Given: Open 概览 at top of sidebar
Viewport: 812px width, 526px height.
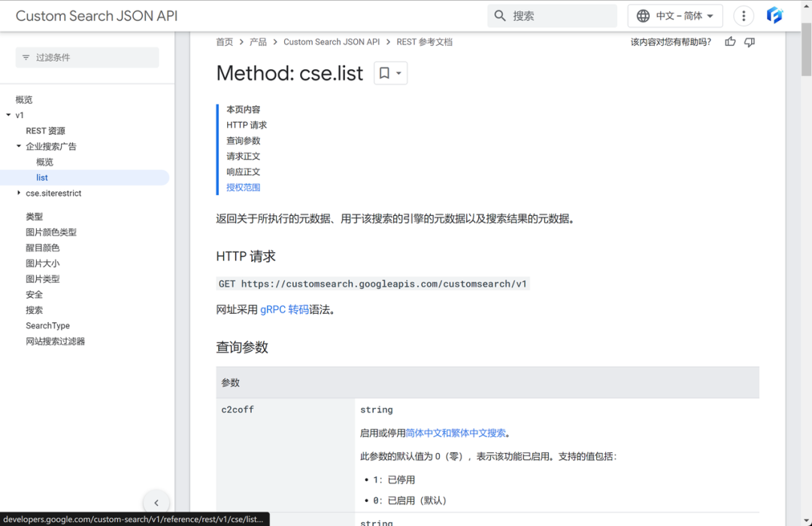Looking at the screenshot, I should 24,99.
